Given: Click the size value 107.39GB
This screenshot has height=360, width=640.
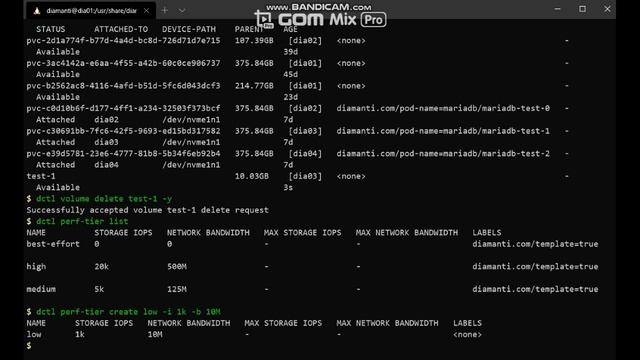Looking at the screenshot, I should [x=254, y=40].
